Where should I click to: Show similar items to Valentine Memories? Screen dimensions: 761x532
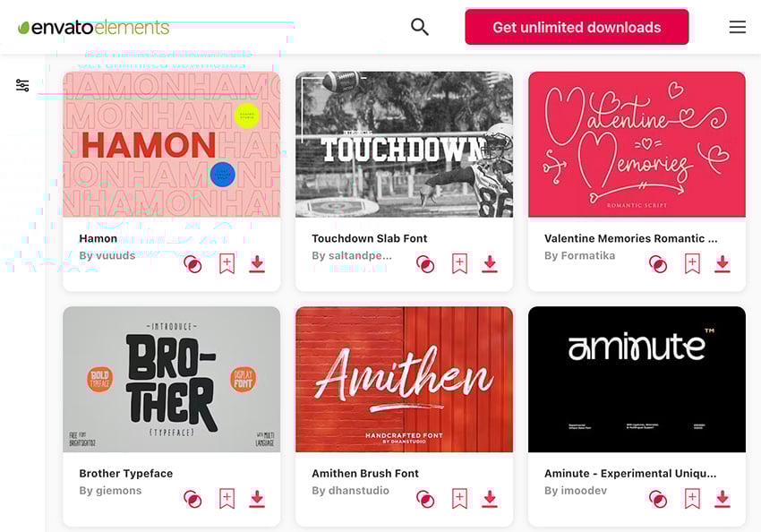[x=658, y=263]
